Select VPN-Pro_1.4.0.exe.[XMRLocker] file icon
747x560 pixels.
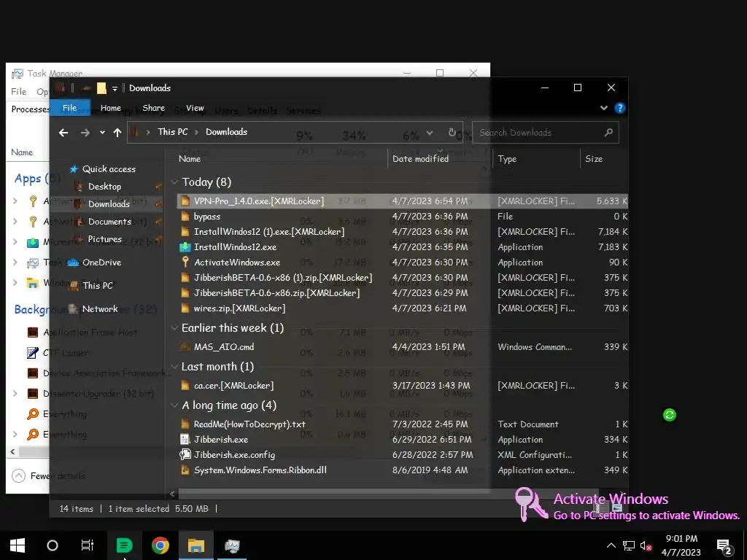click(185, 201)
